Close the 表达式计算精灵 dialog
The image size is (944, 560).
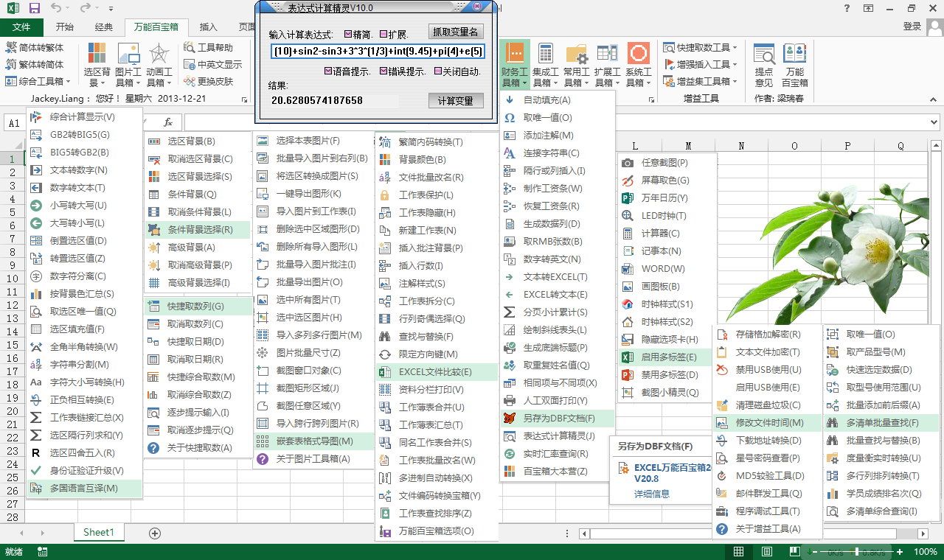coord(477,6)
